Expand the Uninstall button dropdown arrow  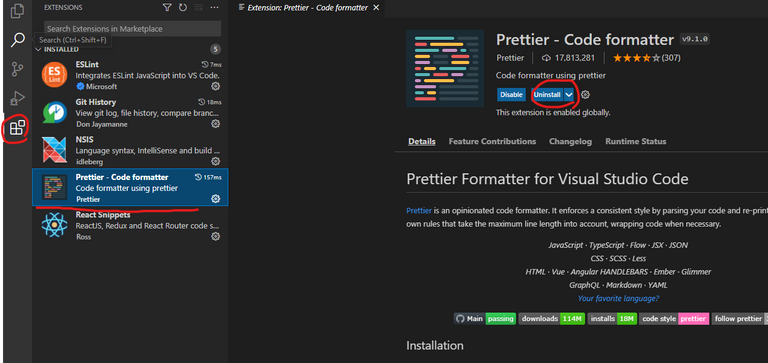pos(569,95)
